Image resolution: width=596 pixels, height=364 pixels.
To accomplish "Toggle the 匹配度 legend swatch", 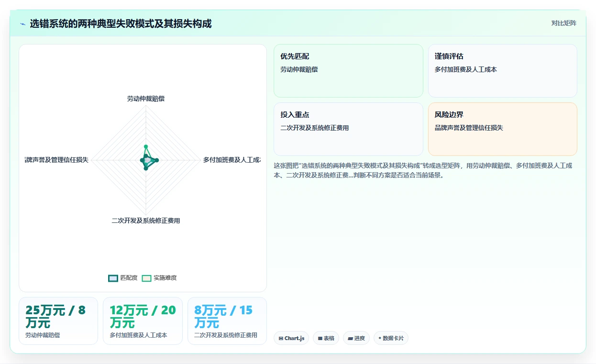I will tap(113, 278).
